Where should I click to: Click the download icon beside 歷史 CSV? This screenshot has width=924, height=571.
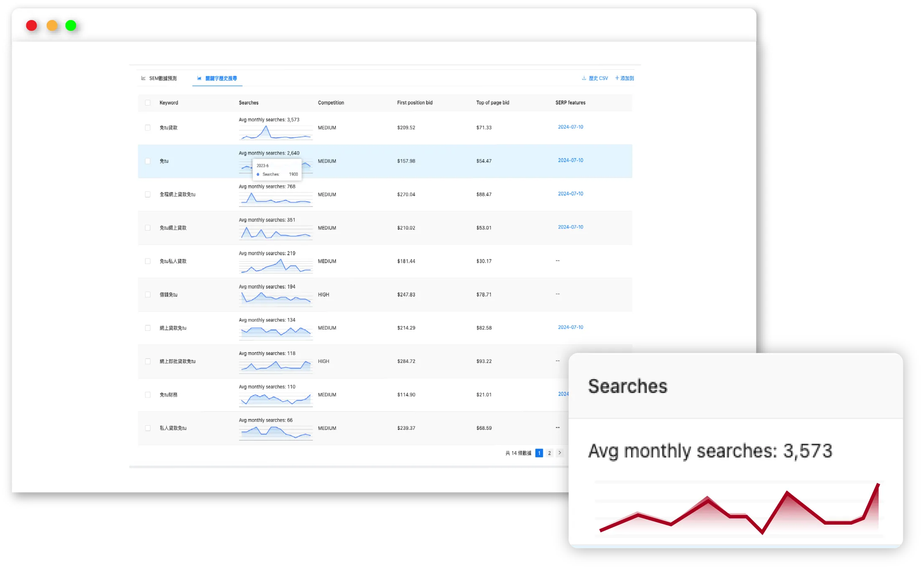(583, 78)
